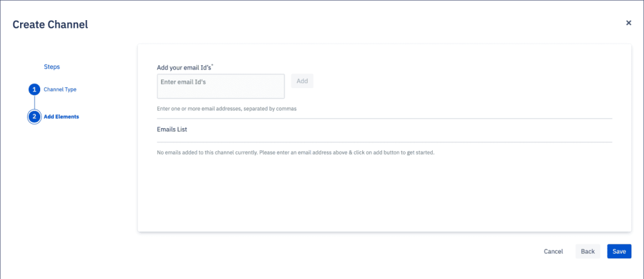Click the Emails List section heading
This screenshot has width=644, height=279.
[172, 129]
